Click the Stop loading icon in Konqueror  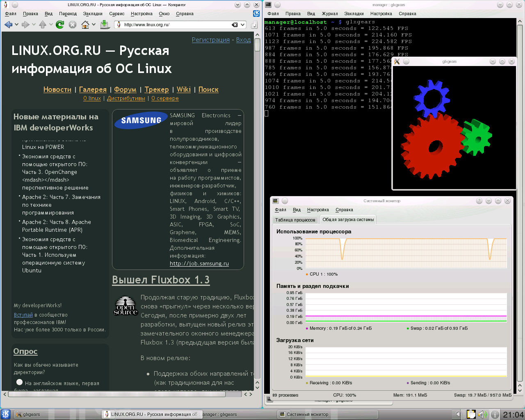(73, 25)
